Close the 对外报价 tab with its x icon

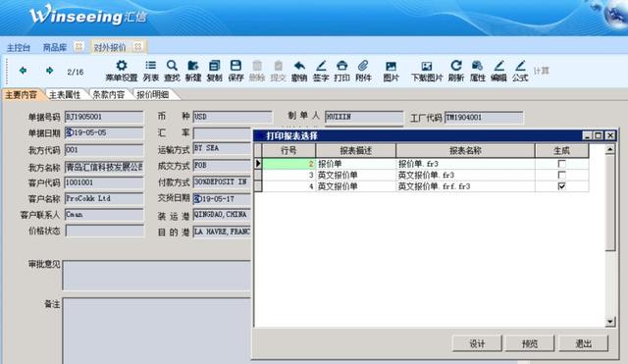[x=137, y=47]
